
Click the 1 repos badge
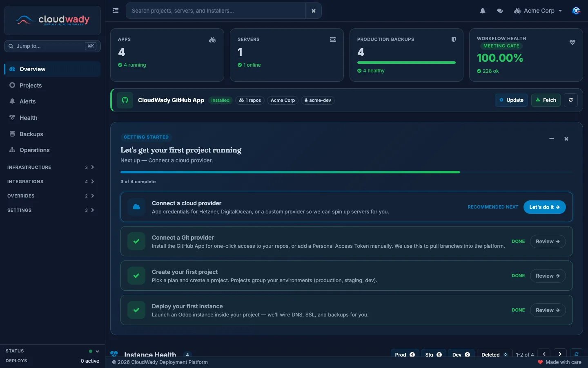click(250, 100)
